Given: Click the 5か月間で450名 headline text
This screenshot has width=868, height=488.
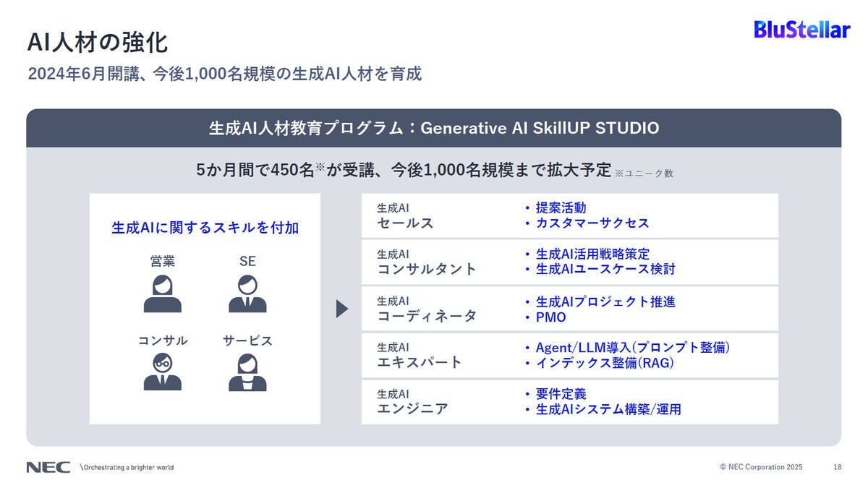Looking at the screenshot, I should pyautogui.click(x=403, y=170).
